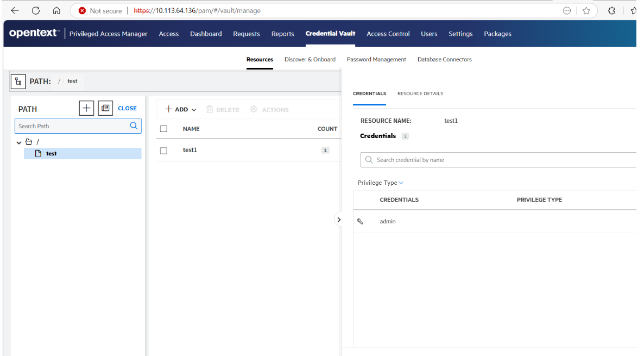Open the Privilege Type filter dropdown
Screen dimensions: 644x356
tap(380, 183)
